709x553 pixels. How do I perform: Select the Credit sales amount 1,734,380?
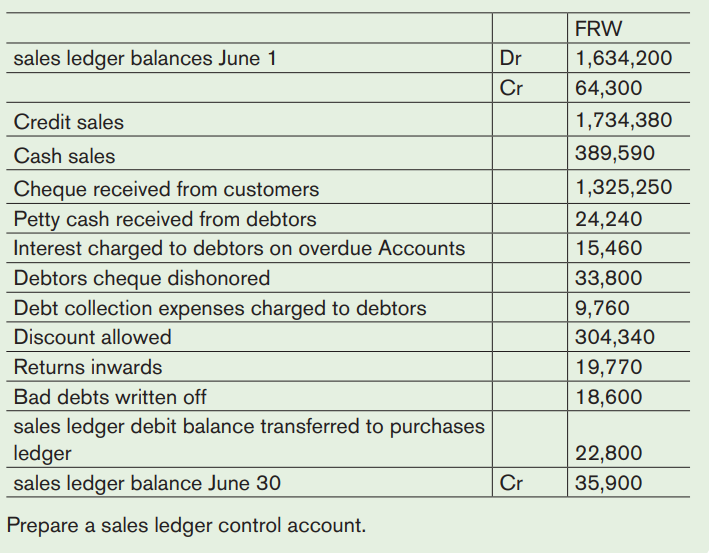(x=624, y=120)
